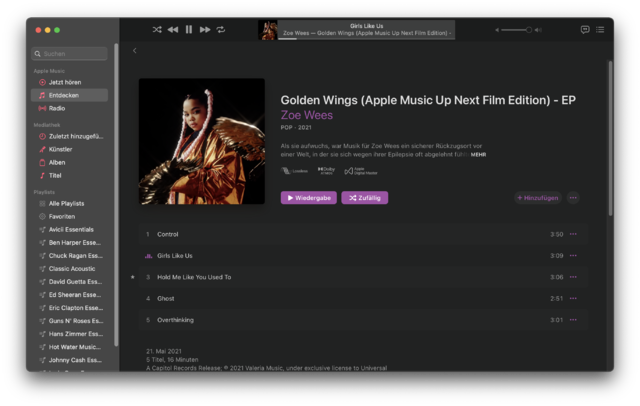Click the main content vertical scrollbar

611,138
